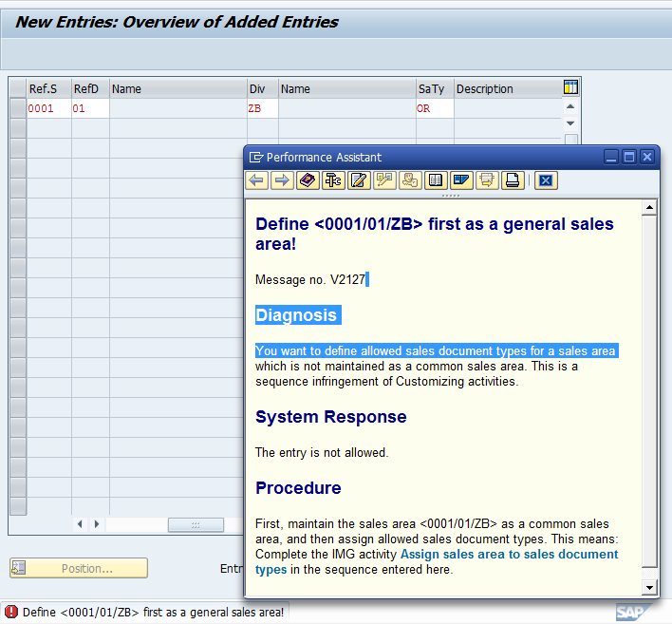Viewport: 672px width, 624px height.
Task: Click the Div column header
Action: 263,88
